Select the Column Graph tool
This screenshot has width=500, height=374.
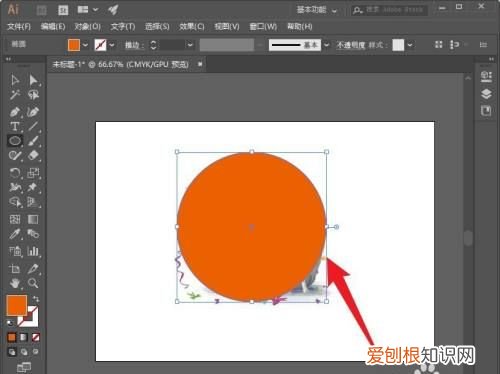[x=33, y=251]
